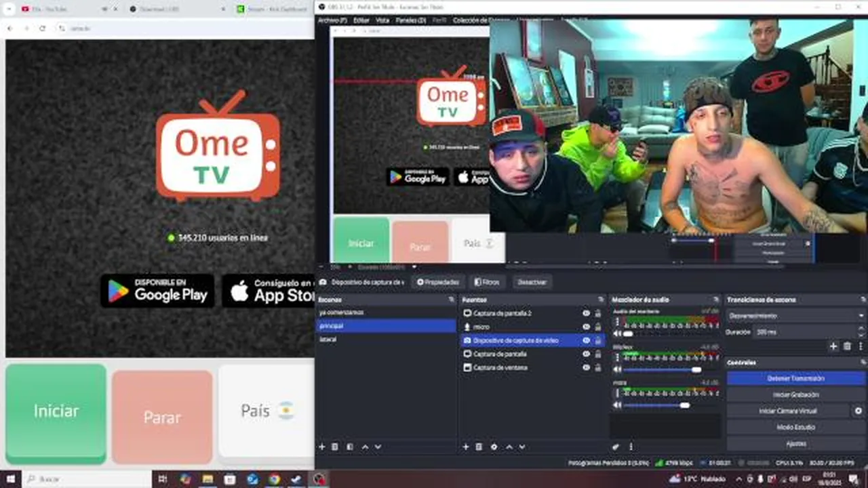Open Ajustes in Controles

pyautogui.click(x=796, y=443)
